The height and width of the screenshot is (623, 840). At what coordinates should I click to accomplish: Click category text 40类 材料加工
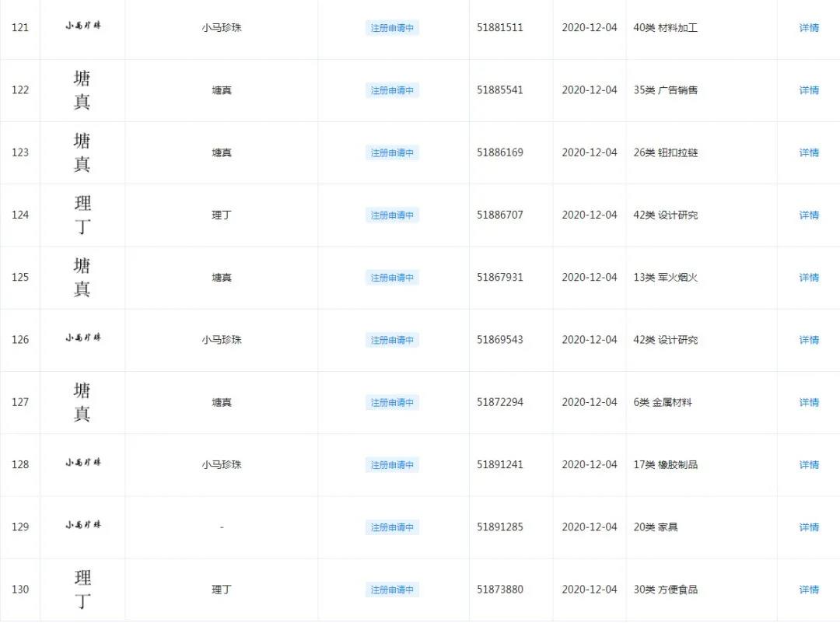click(x=665, y=27)
